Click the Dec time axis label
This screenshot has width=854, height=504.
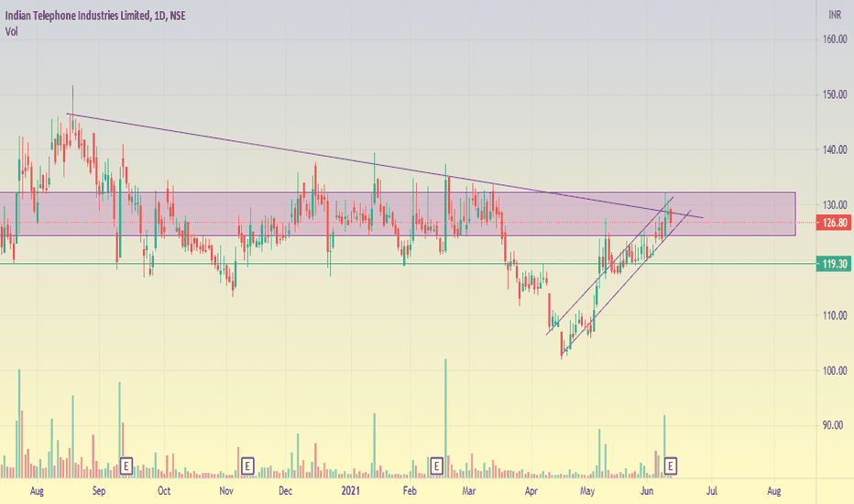pos(285,491)
